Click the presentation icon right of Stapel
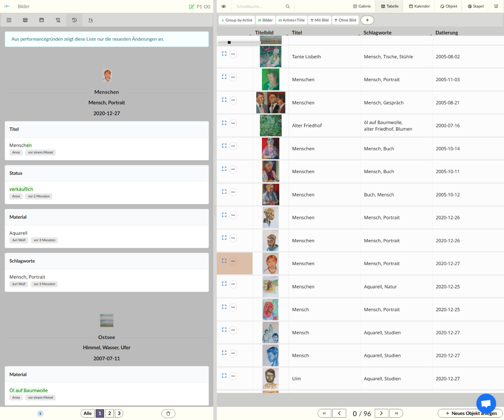 [496, 7]
